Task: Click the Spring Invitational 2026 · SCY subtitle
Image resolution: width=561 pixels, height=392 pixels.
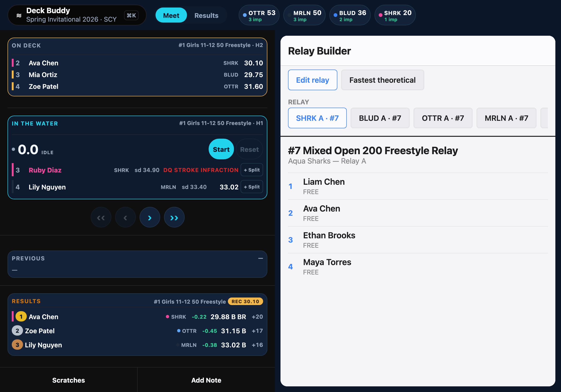Action: [x=71, y=19]
